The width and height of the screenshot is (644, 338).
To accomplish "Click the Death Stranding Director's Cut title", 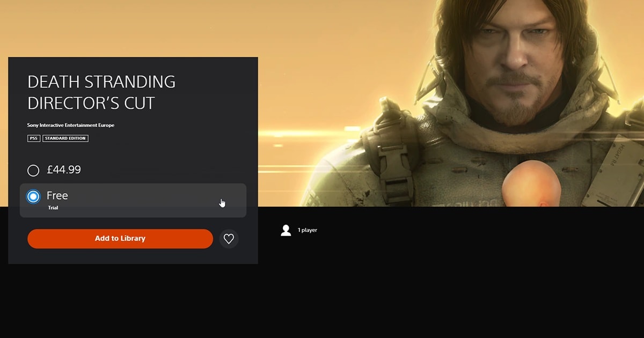I will [x=101, y=92].
